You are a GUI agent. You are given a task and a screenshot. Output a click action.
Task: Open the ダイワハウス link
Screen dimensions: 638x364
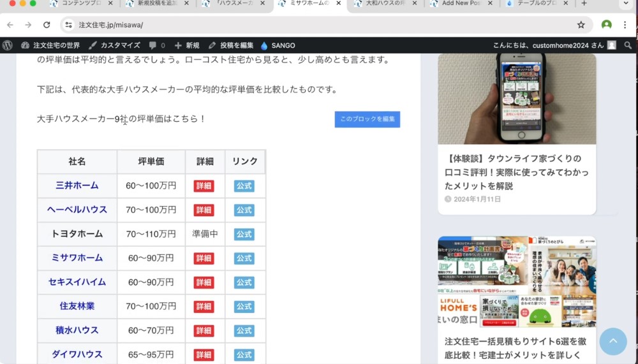point(77,354)
